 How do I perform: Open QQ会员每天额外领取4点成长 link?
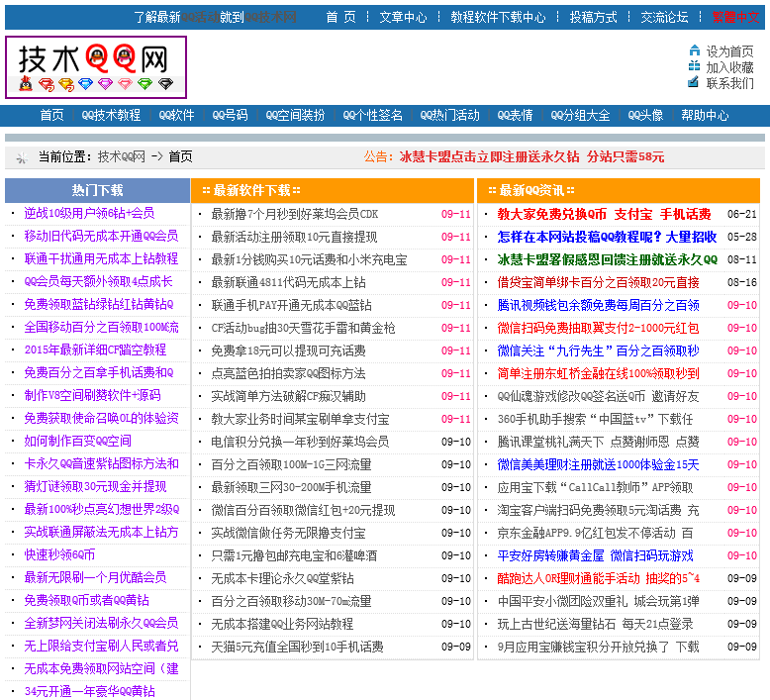pos(98,281)
